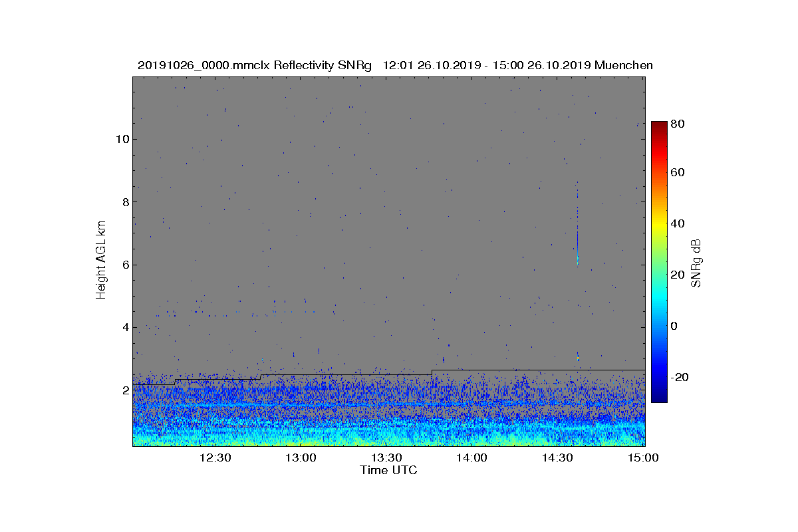
Task: Click the 14:30 time tick label
Action: [557, 458]
